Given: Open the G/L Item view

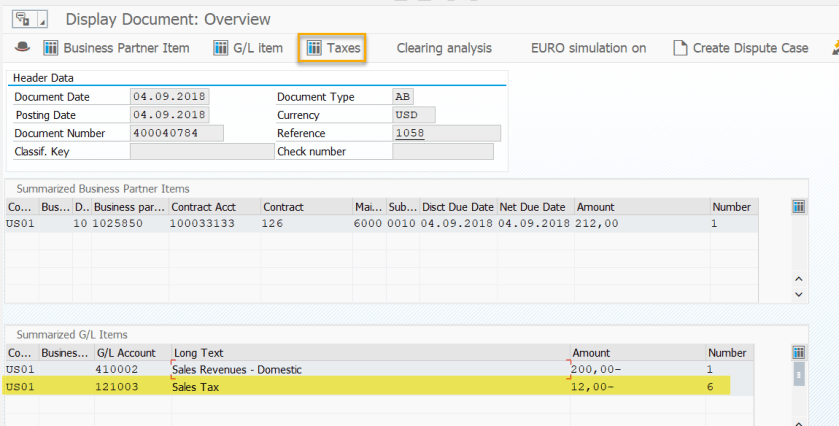Looking at the screenshot, I should pyautogui.click(x=248, y=48).
